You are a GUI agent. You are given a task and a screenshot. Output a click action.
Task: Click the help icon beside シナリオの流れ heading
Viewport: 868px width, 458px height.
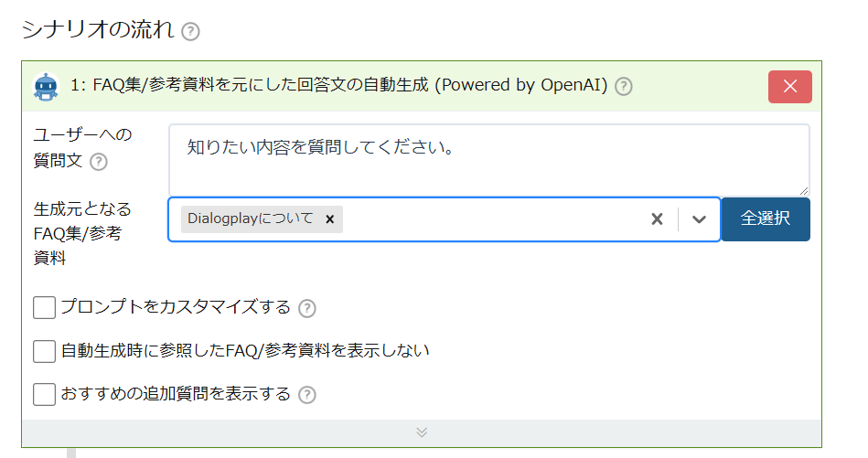[190, 31]
